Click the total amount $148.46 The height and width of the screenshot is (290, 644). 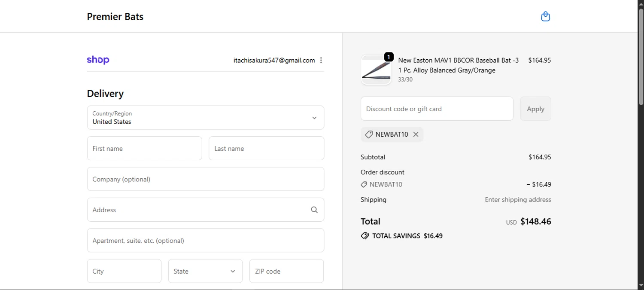[x=535, y=222]
